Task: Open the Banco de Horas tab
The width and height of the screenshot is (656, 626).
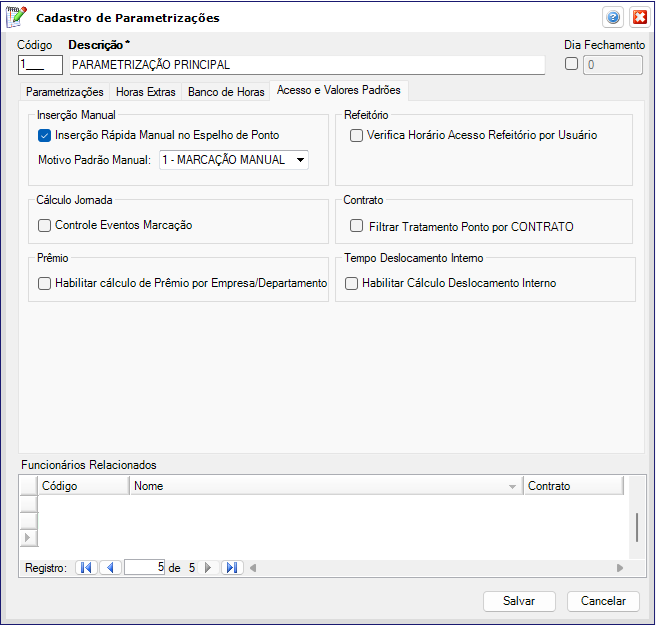Action: click(226, 92)
